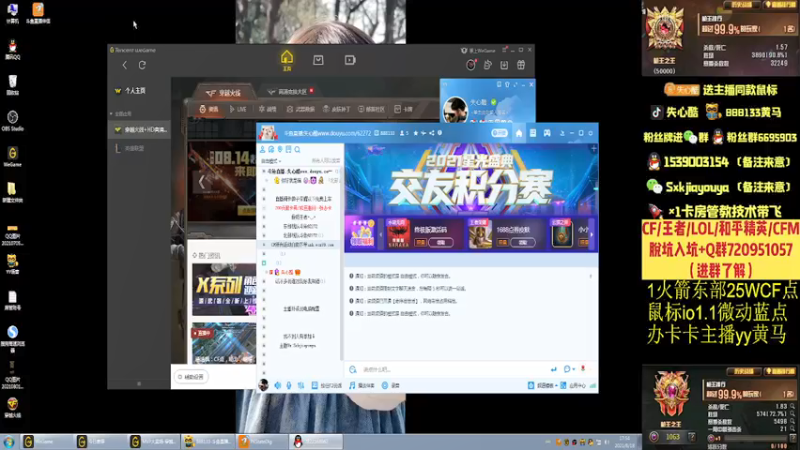Open the 掘客社区 sub-tab in WeGame
800x450 pixels.
coord(371,109)
